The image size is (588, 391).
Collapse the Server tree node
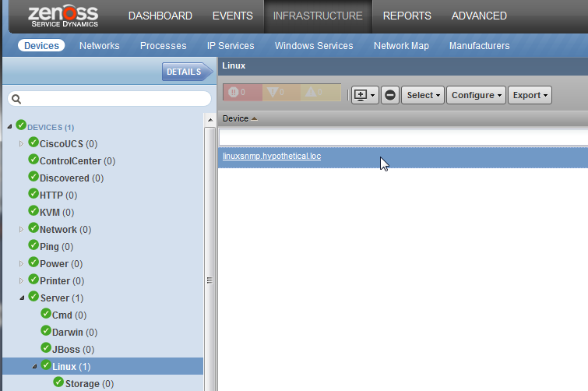click(22, 298)
